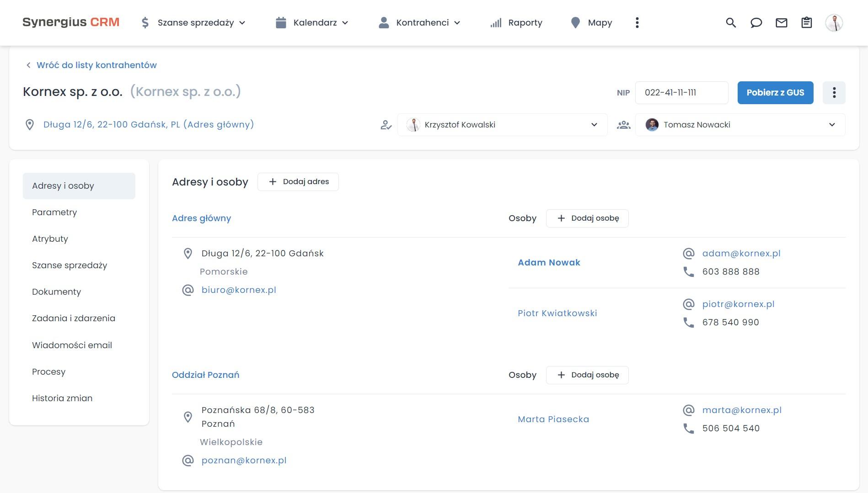Click the calendar icon in navigation
The image size is (868, 493).
pyautogui.click(x=281, y=23)
